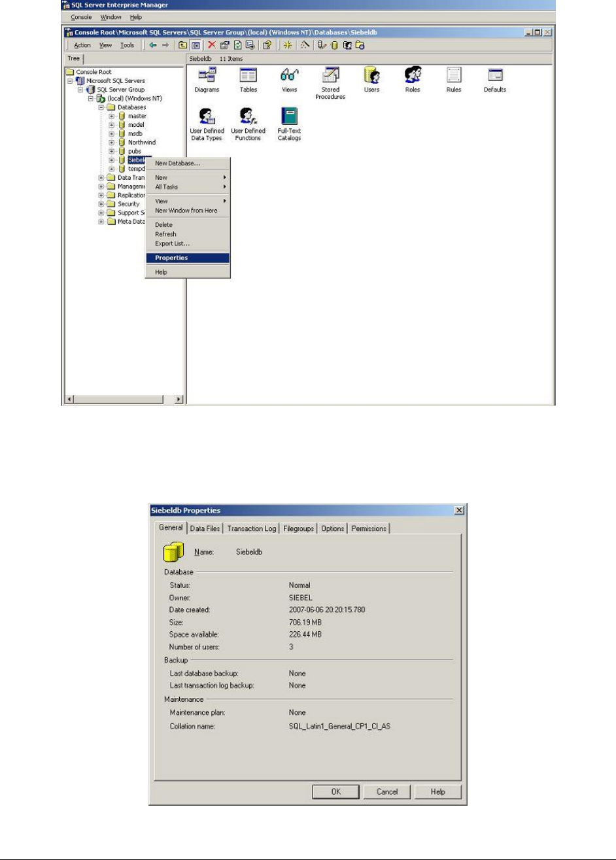Open the Views glasses icon
Screen dimensions: 616x860
[289, 76]
